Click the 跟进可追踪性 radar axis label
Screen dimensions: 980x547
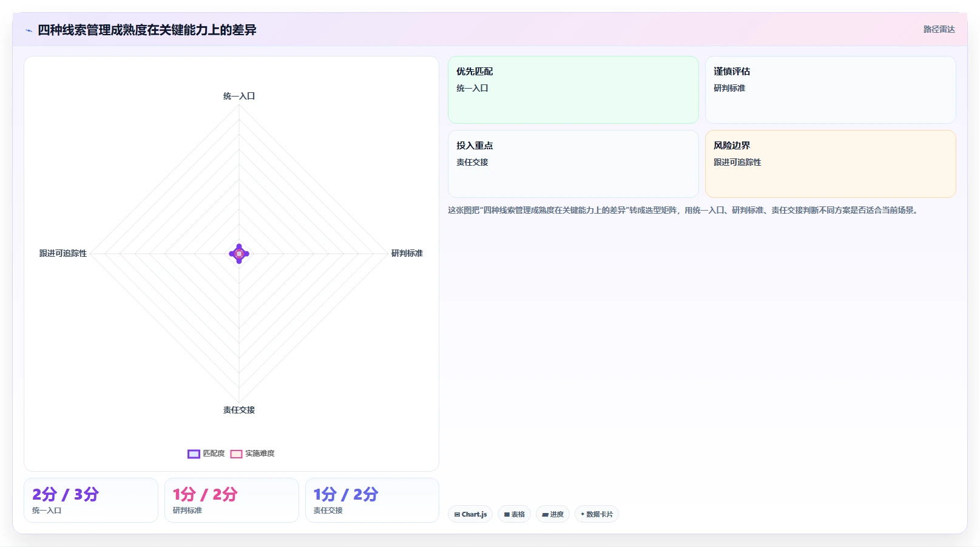pos(63,253)
